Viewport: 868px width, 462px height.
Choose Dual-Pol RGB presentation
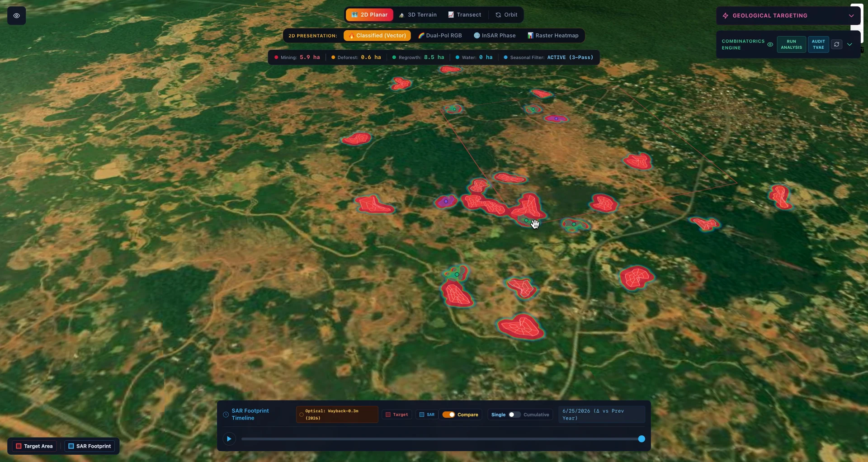click(440, 36)
